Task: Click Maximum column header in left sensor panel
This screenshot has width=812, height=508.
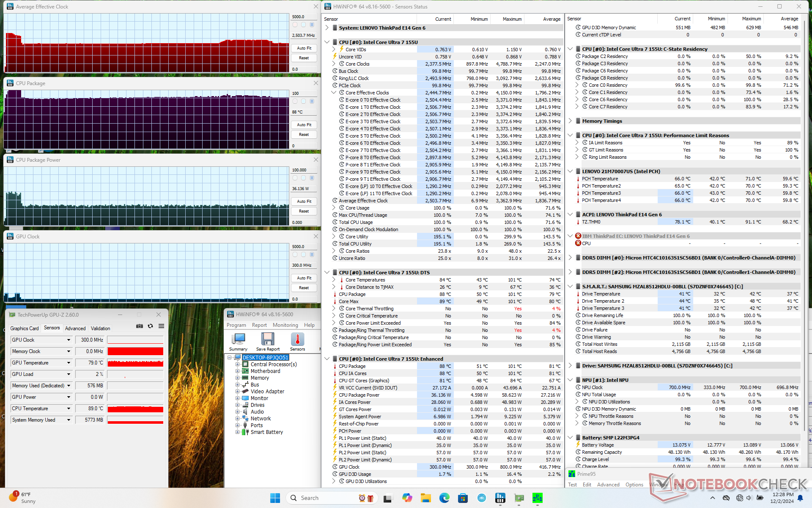Action: tap(512, 19)
